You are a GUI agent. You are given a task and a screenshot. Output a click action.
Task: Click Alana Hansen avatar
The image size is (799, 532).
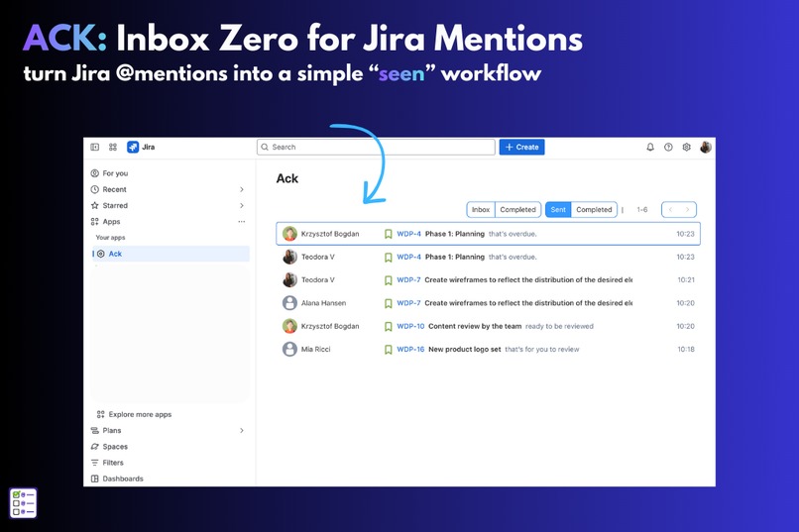[289, 303]
